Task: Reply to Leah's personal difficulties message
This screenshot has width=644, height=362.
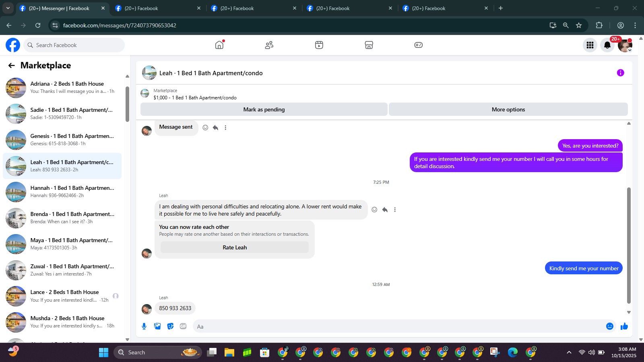Action: (385, 210)
